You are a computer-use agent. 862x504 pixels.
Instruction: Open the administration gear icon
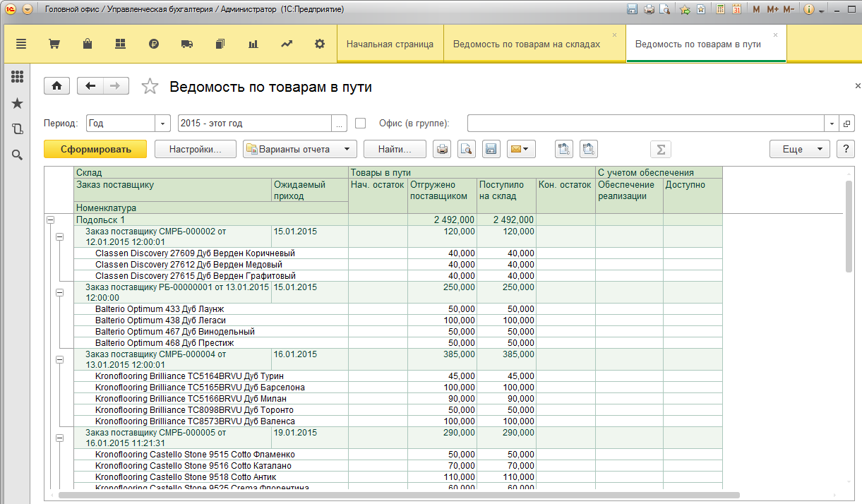320,44
